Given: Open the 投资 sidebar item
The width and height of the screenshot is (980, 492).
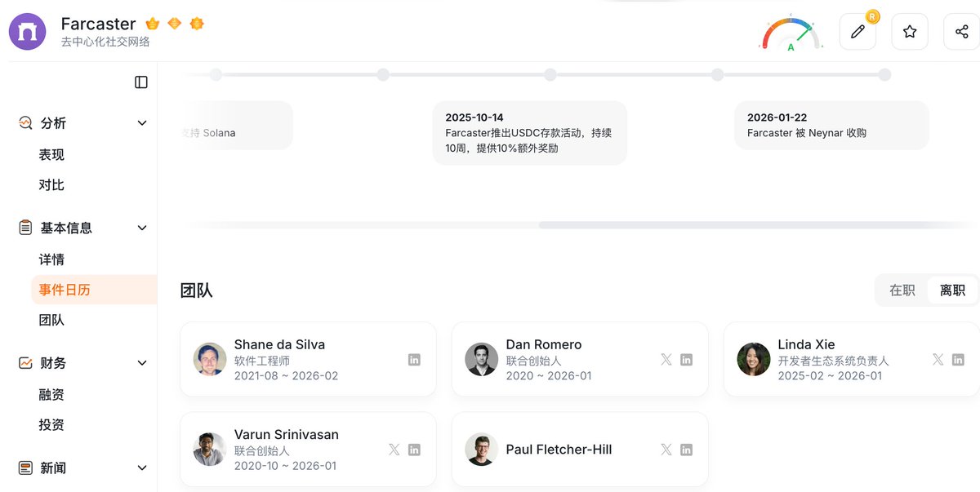Looking at the screenshot, I should pos(51,425).
